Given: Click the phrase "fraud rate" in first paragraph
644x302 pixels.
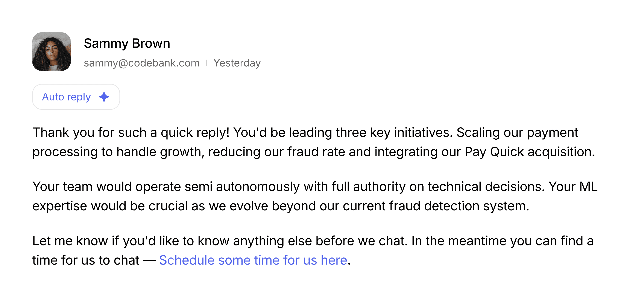Looking at the screenshot, I should pyautogui.click(x=316, y=152).
